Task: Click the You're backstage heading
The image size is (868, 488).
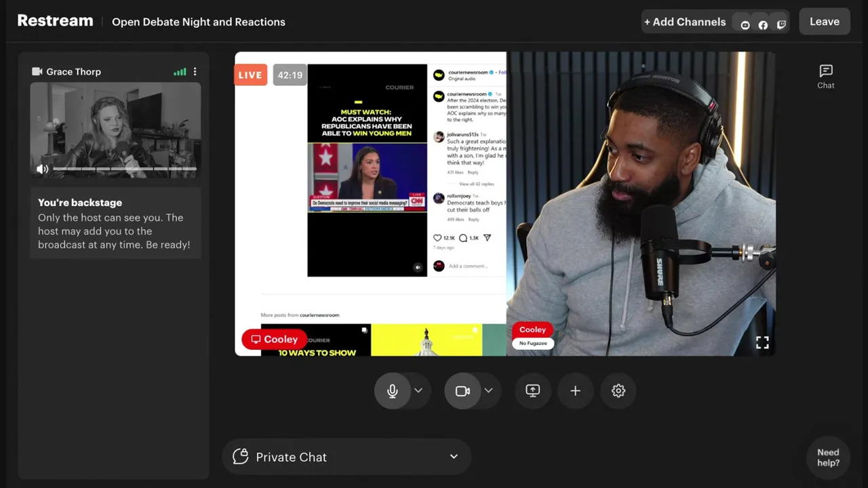Action: point(80,202)
